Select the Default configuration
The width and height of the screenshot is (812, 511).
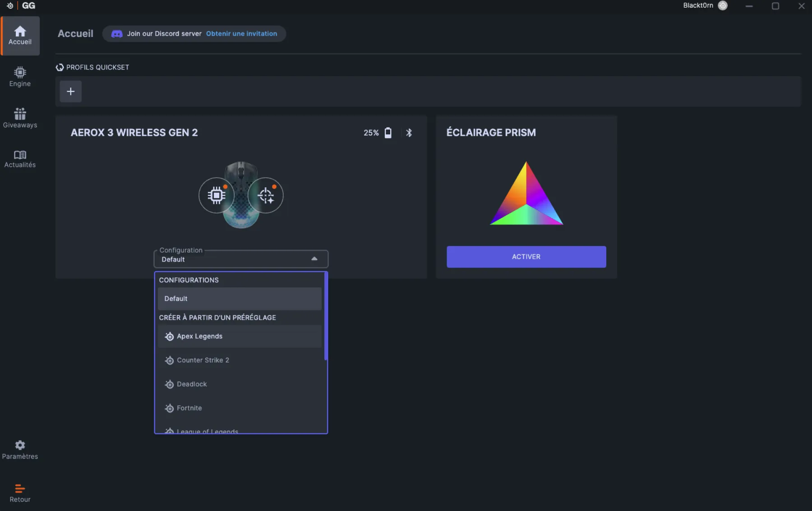click(240, 299)
